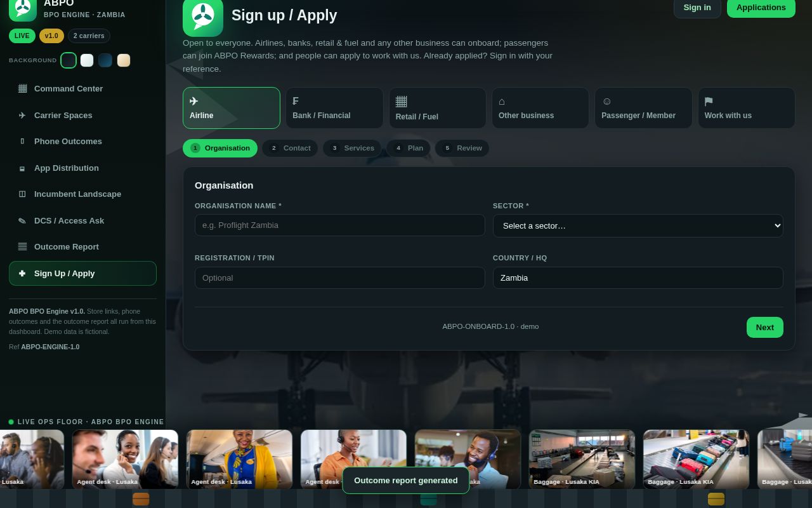
Task: Click the Sign in button
Action: (x=697, y=8)
